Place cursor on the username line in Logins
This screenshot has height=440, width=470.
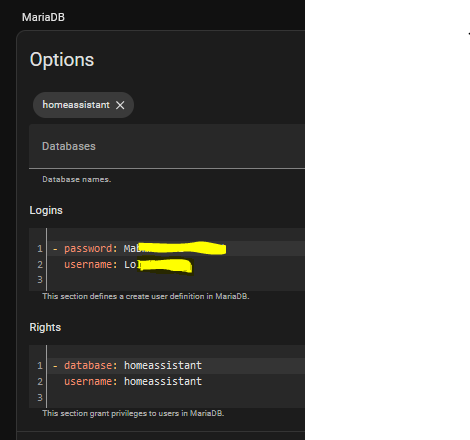176,264
